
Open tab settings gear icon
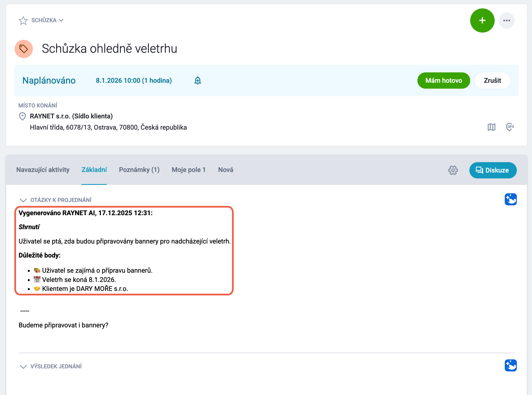point(453,170)
